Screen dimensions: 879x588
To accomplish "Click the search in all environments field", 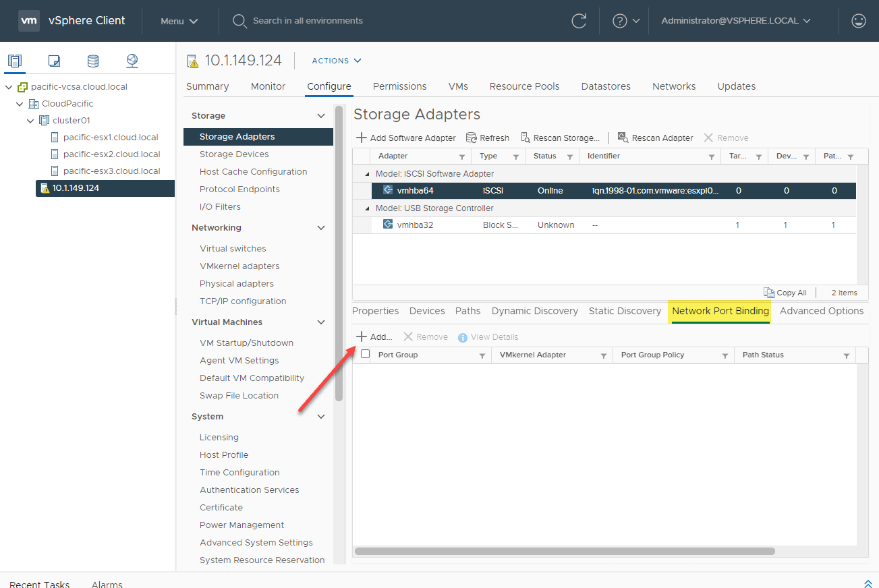I will (x=308, y=21).
